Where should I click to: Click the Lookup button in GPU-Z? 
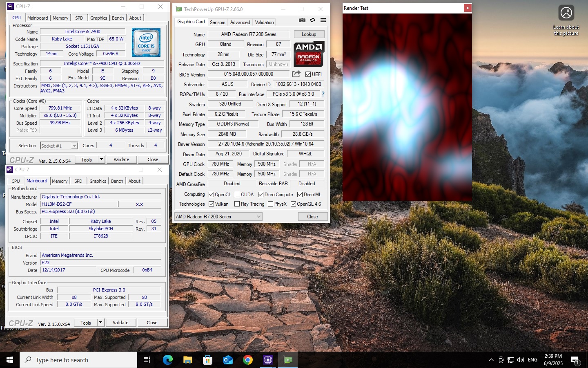[x=309, y=34]
